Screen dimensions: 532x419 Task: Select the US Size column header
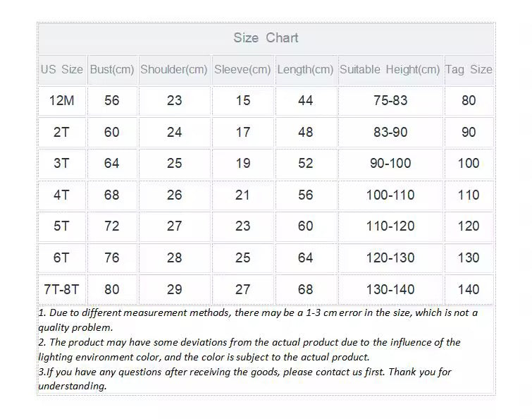[61, 70]
